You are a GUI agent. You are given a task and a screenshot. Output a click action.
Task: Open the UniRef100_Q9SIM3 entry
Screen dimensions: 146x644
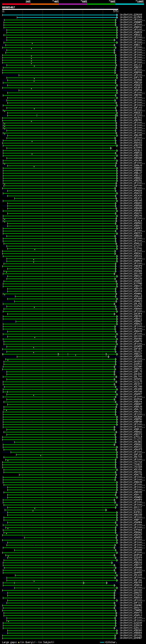point(131,337)
